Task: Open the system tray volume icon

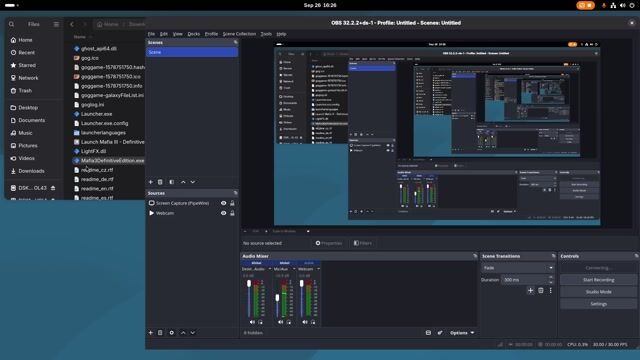Action: pyautogui.click(x=622, y=5)
